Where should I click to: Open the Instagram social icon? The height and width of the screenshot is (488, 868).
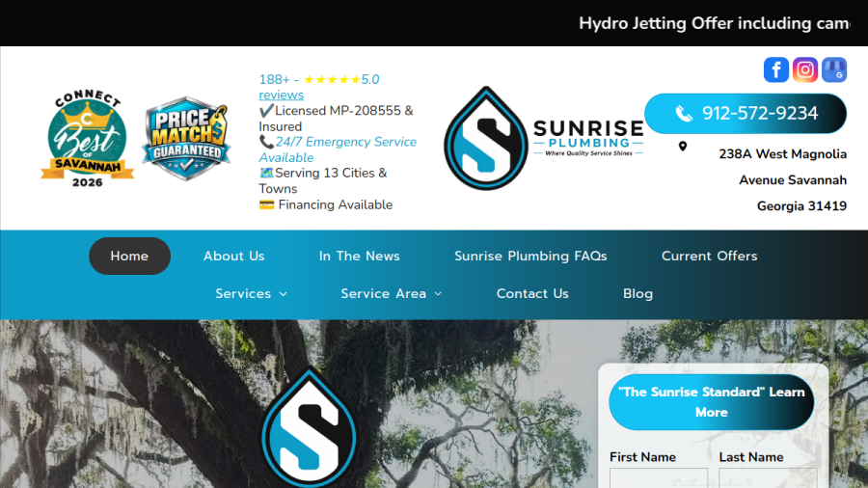click(x=805, y=69)
